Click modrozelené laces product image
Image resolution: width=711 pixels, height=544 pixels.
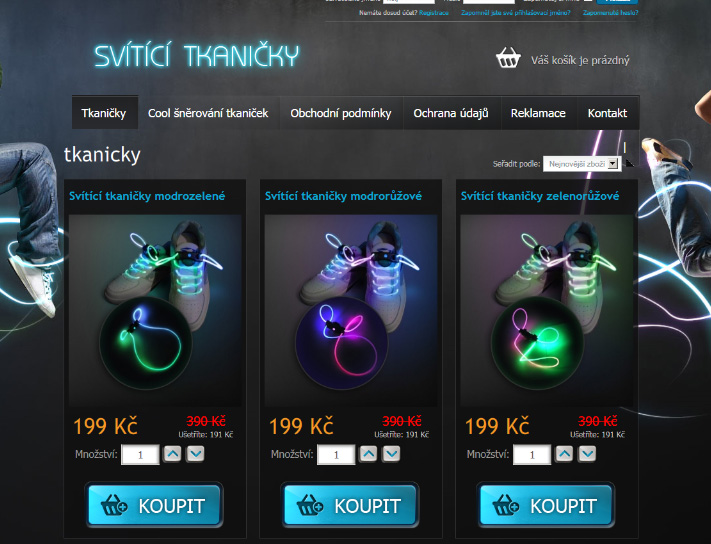(155, 311)
